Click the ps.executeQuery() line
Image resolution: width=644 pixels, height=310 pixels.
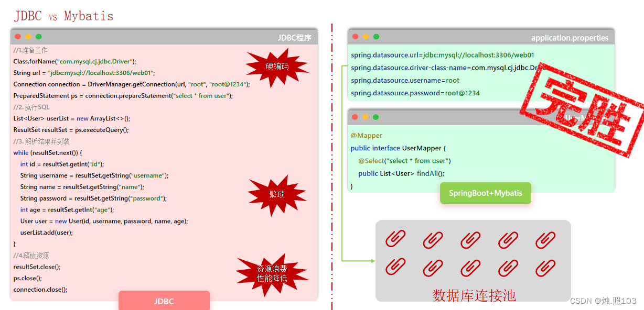pos(71,130)
